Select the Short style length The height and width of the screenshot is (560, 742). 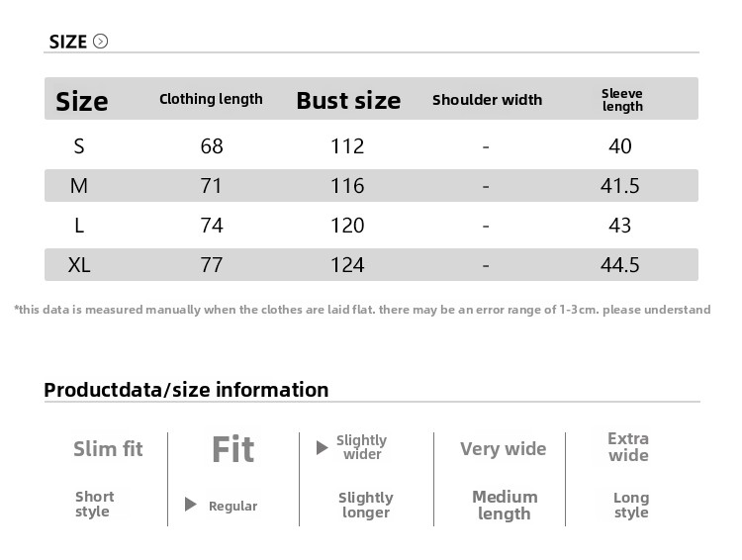click(x=94, y=505)
